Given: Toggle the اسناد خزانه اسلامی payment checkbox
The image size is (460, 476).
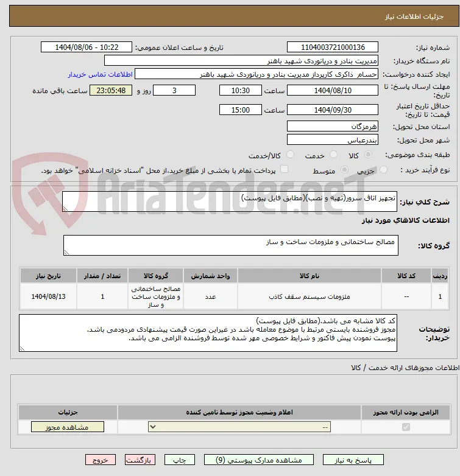Looking at the screenshot, I should pos(284,169).
